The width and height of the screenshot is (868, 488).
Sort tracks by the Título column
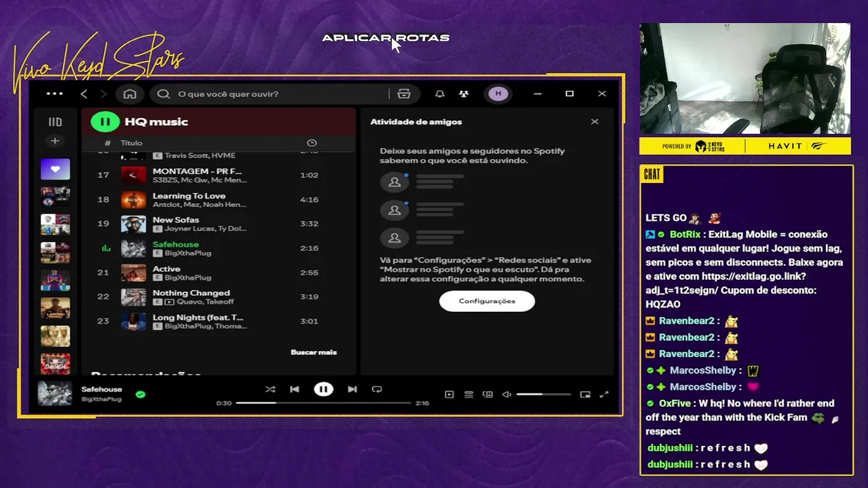click(x=132, y=143)
